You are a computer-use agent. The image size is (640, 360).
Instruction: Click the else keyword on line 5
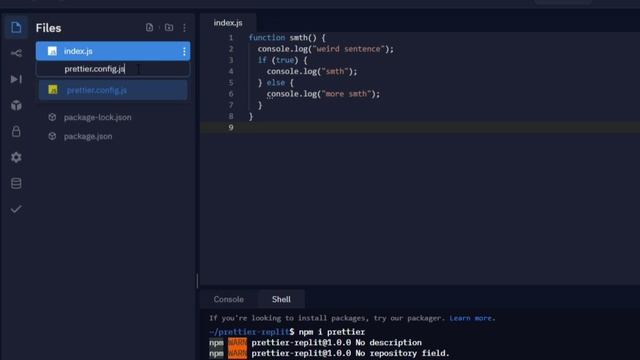coord(276,82)
